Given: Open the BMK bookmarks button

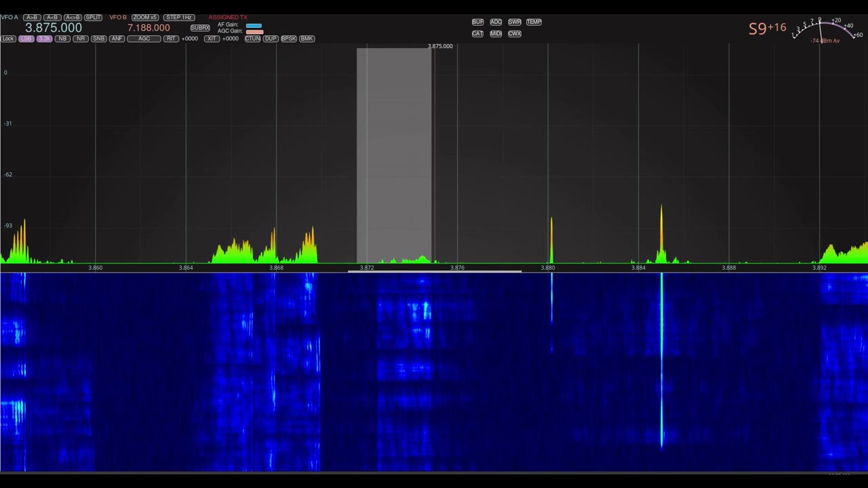Looking at the screenshot, I should click(307, 39).
